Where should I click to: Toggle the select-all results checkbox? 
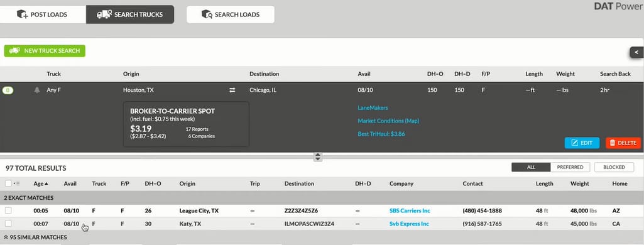click(x=8, y=183)
